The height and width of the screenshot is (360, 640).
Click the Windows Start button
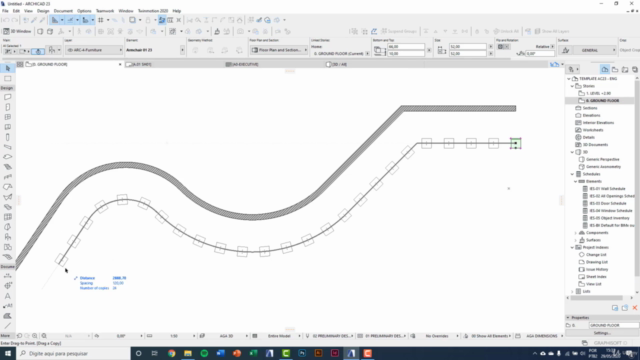click(x=8, y=353)
